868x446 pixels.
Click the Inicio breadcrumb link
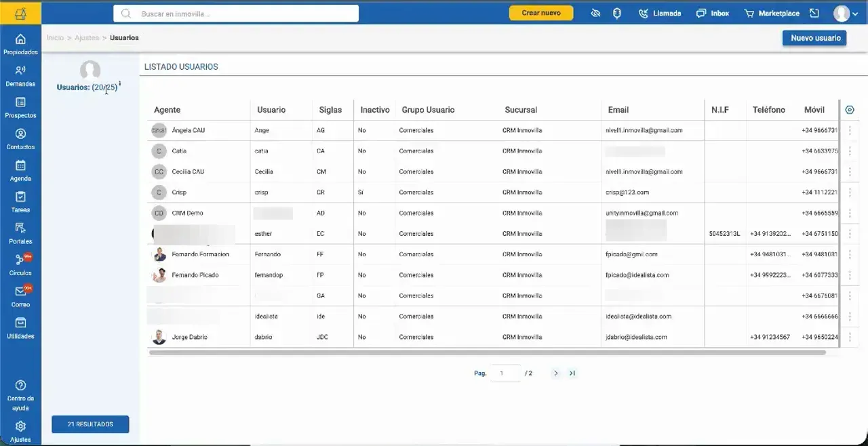click(x=55, y=38)
